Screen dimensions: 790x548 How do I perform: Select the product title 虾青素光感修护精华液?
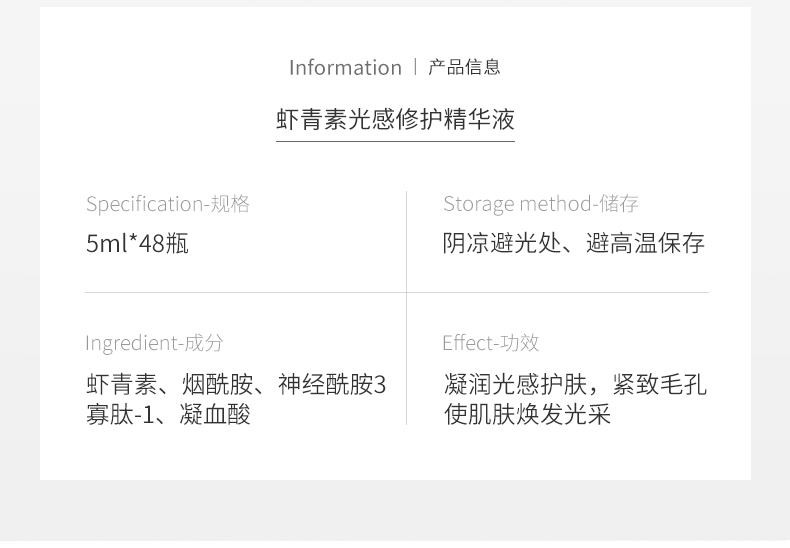(x=396, y=119)
